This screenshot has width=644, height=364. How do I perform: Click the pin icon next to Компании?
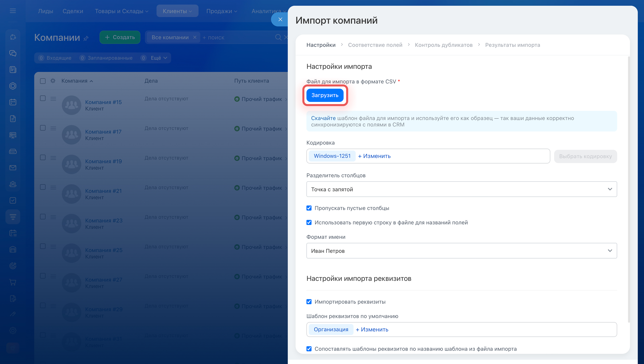point(86,38)
